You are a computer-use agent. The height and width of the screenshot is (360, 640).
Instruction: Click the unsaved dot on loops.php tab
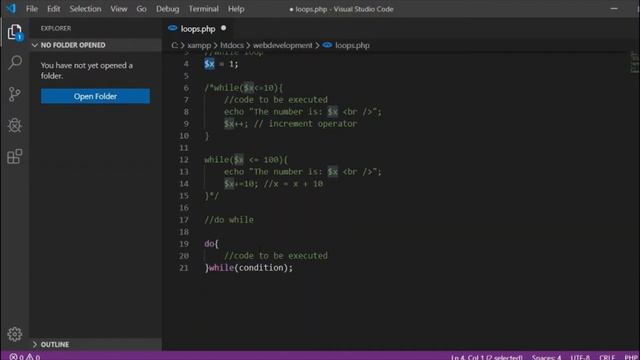(x=223, y=28)
